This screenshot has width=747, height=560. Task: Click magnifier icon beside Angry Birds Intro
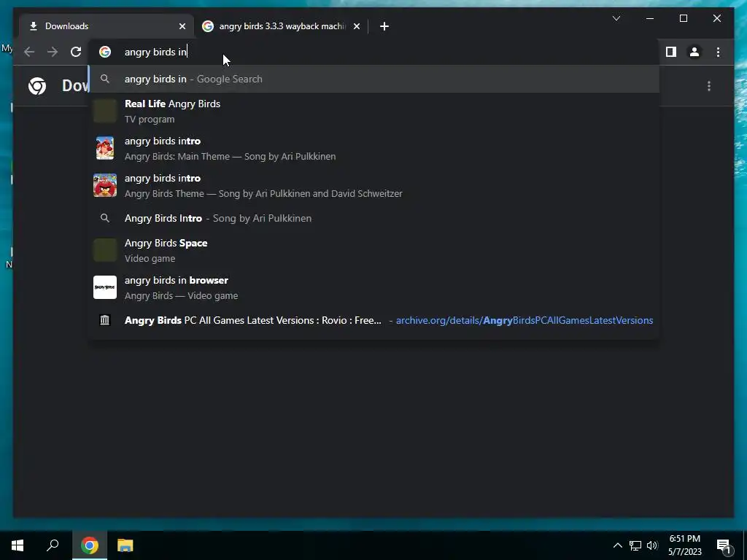(x=105, y=218)
